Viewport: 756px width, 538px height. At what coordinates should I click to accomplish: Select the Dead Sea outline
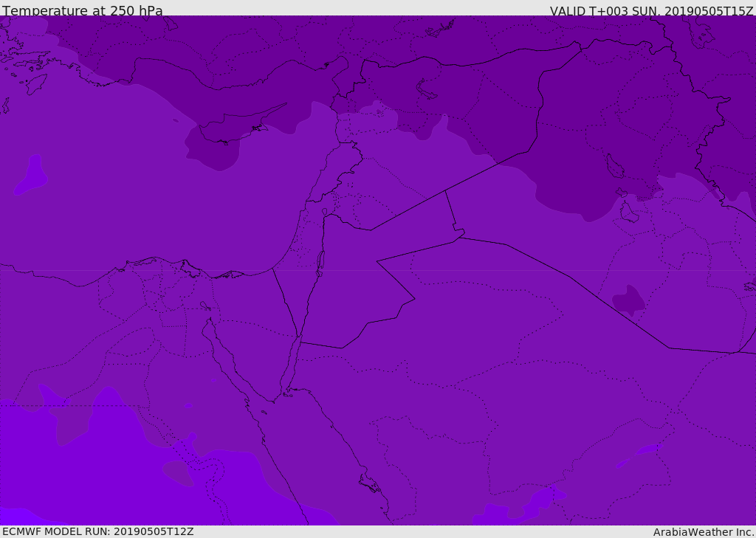pyautogui.click(x=320, y=261)
